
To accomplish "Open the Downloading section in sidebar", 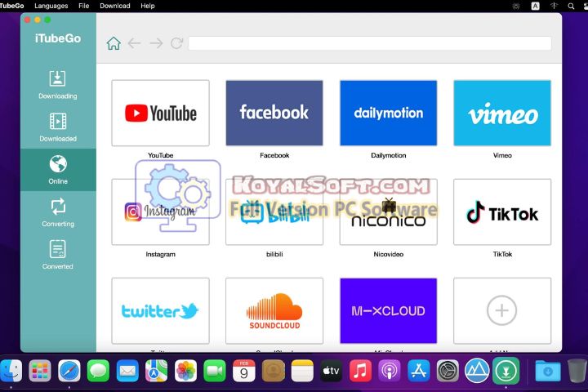I will click(58, 85).
